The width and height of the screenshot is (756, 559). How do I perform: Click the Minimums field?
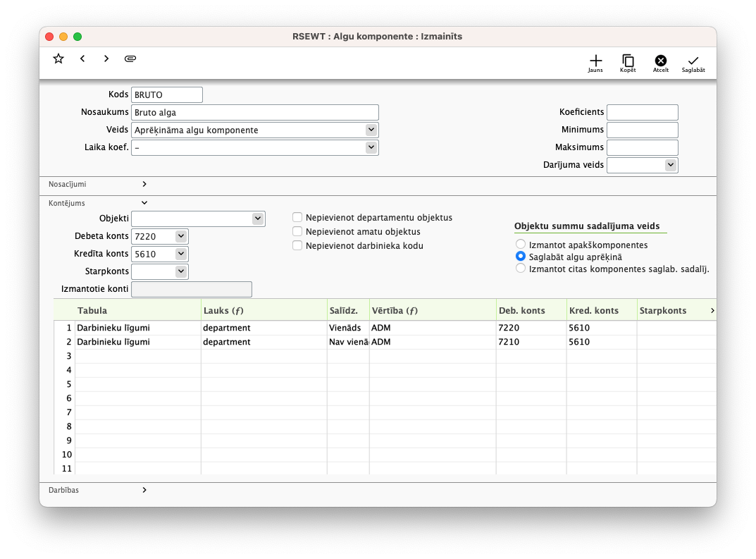pyautogui.click(x=643, y=130)
